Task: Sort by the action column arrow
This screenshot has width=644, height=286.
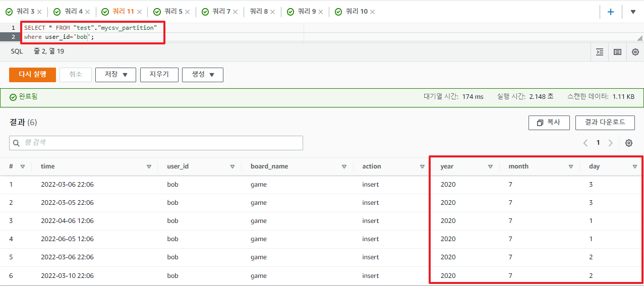Action: click(424, 166)
